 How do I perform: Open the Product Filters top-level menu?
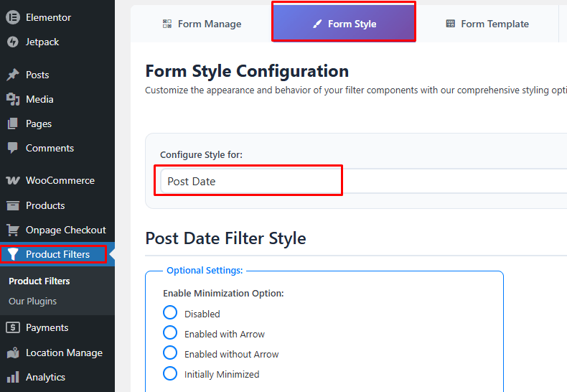tap(57, 254)
